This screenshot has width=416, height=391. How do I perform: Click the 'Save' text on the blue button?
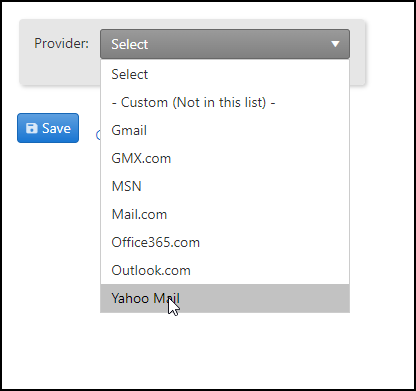pyautogui.click(x=56, y=128)
